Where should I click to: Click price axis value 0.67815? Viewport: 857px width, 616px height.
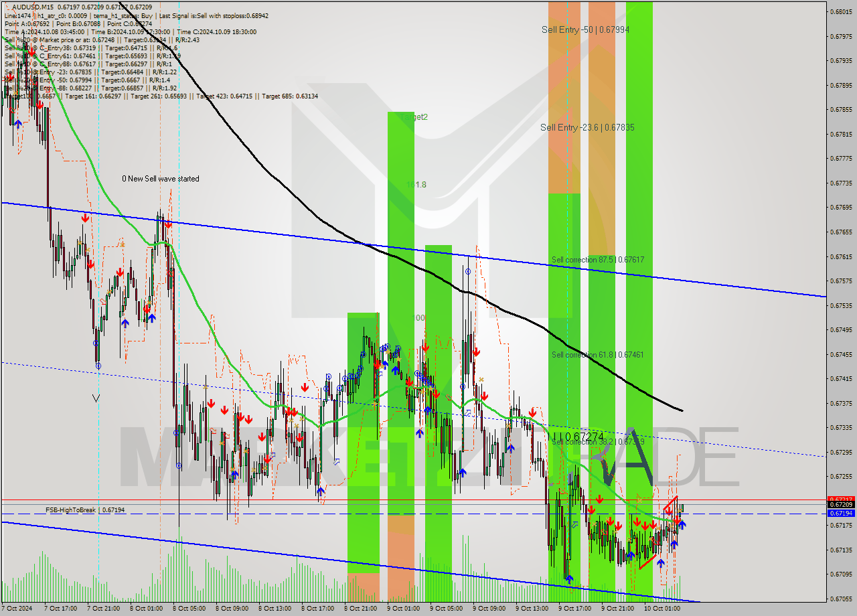click(x=841, y=134)
